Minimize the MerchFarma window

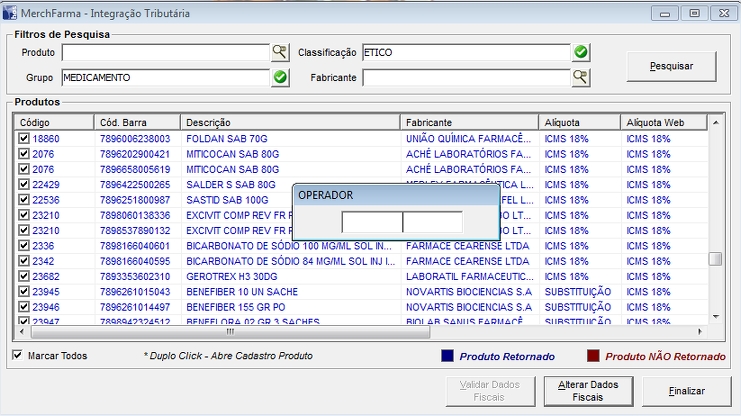tap(664, 13)
